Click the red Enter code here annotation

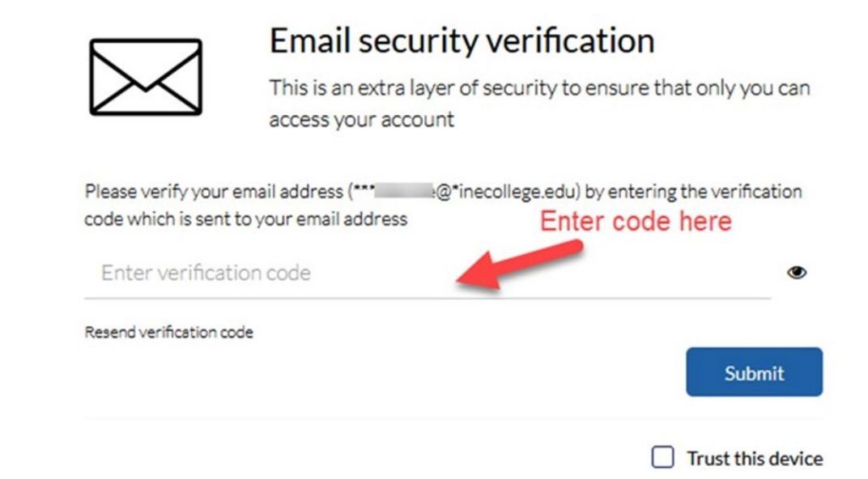click(636, 221)
